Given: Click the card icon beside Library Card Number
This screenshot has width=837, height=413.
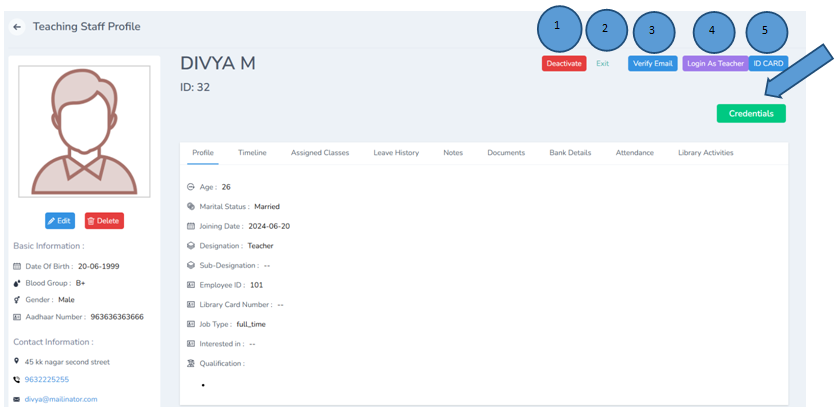Looking at the screenshot, I should [191, 305].
